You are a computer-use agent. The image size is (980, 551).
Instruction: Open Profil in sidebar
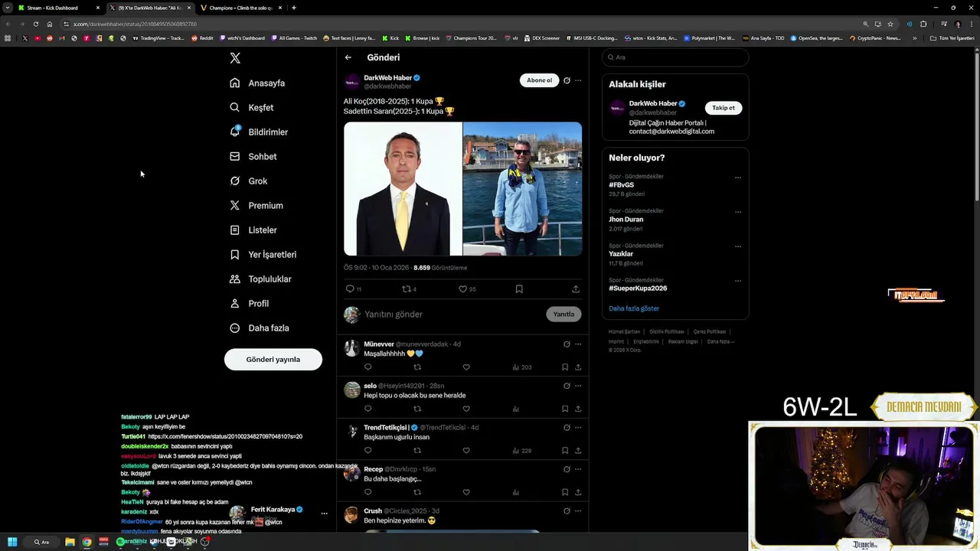coord(250,303)
